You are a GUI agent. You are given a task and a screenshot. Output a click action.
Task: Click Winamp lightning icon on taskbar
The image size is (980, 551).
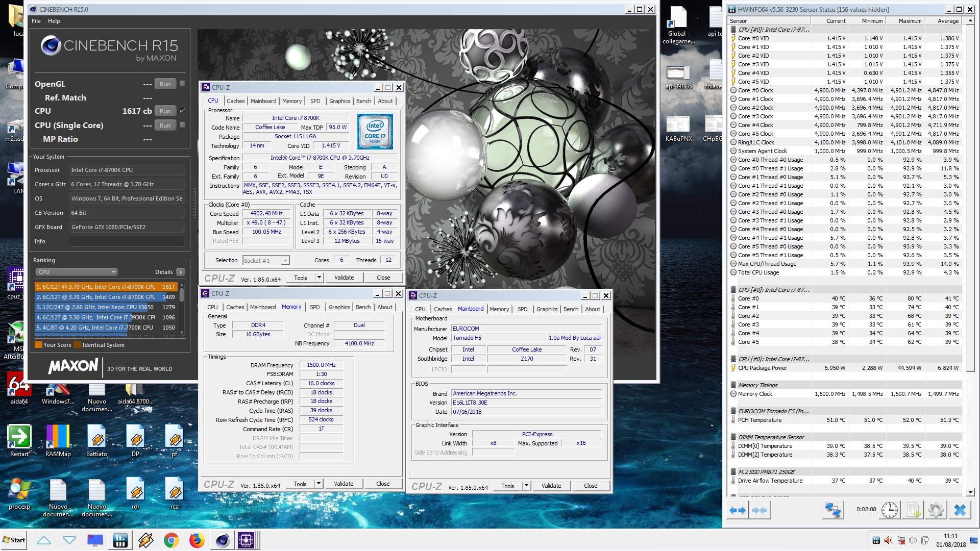[145, 540]
